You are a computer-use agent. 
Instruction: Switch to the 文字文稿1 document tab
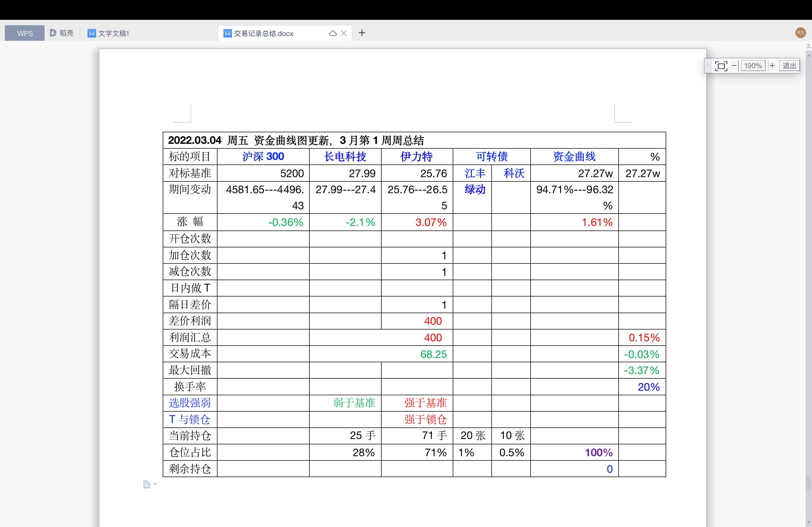pyautogui.click(x=108, y=33)
